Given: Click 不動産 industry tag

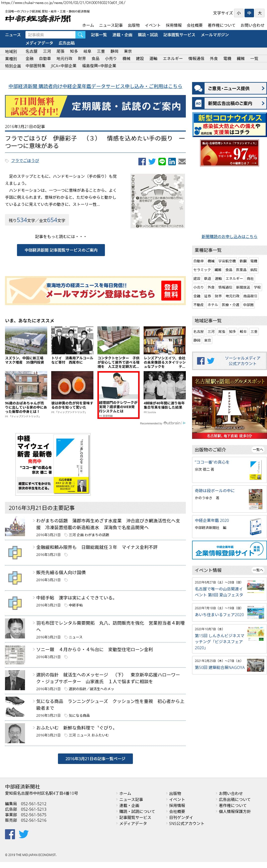Looking at the screenshot, I should pos(199,305).
